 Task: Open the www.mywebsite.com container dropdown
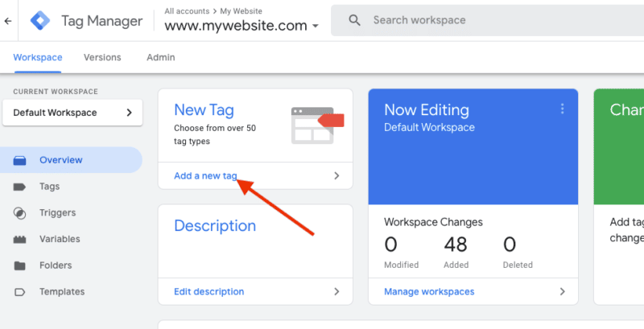click(242, 26)
